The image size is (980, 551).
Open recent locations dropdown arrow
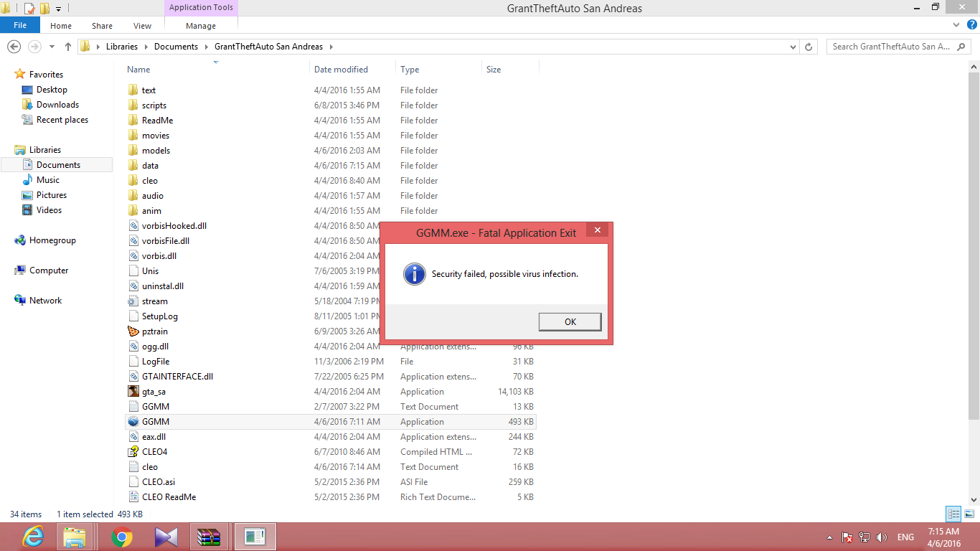coord(52,47)
